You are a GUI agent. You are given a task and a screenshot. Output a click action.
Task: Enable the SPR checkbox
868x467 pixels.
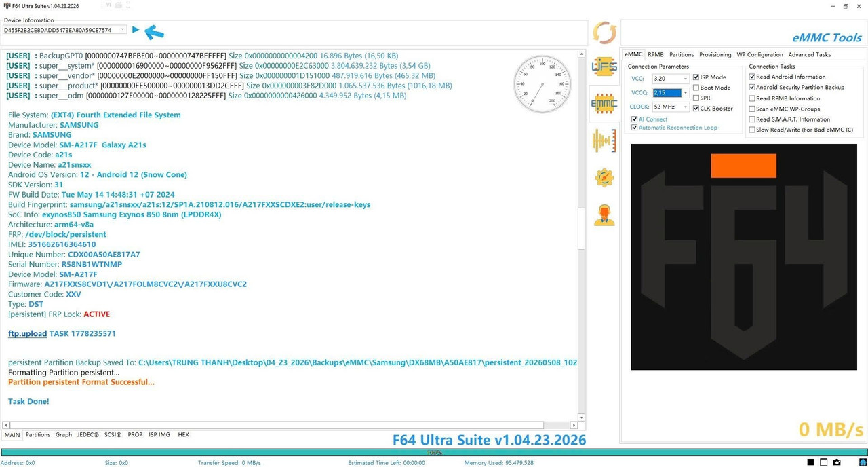696,98
